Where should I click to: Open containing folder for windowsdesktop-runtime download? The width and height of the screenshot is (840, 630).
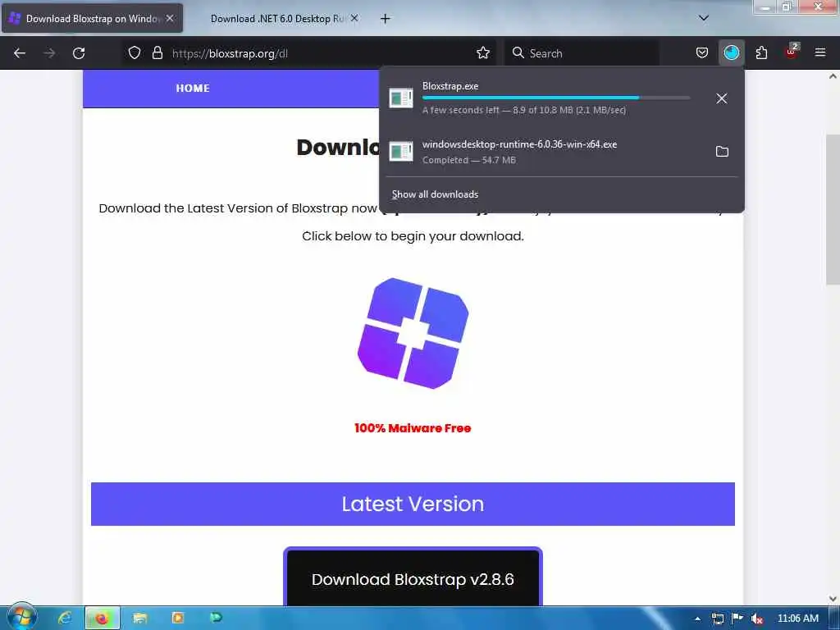pos(722,152)
